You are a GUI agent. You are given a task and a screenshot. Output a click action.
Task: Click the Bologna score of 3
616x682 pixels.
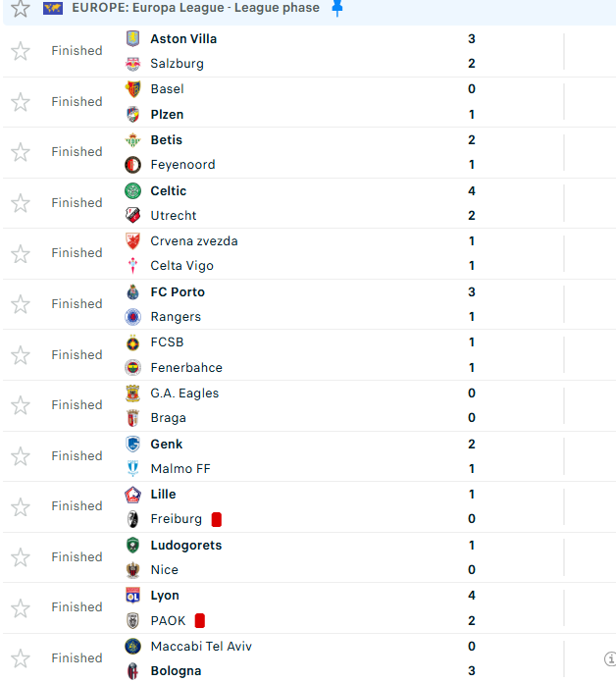pyautogui.click(x=472, y=671)
